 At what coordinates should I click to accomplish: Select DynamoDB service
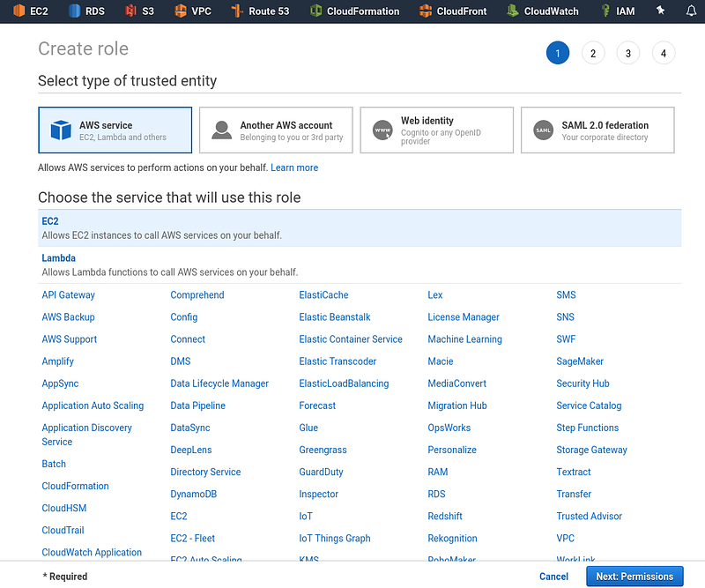click(193, 494)
